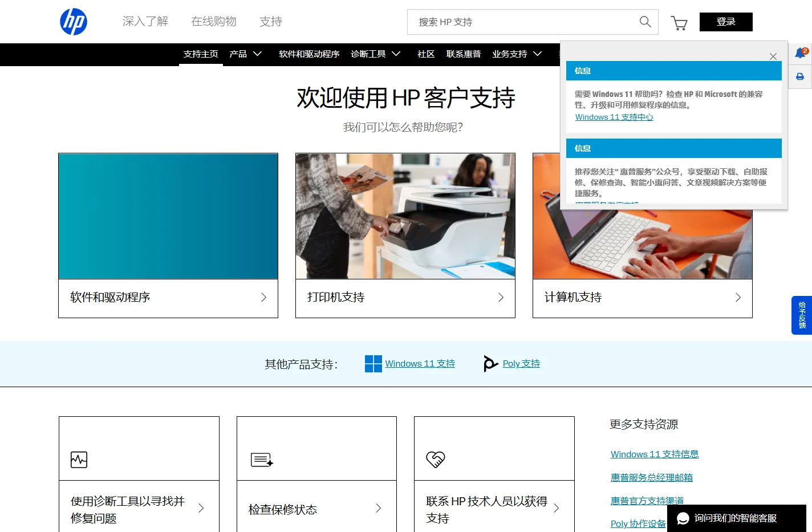
Task: Open 惠普服务总经理邮箱 link
Action: click(651, 477)
